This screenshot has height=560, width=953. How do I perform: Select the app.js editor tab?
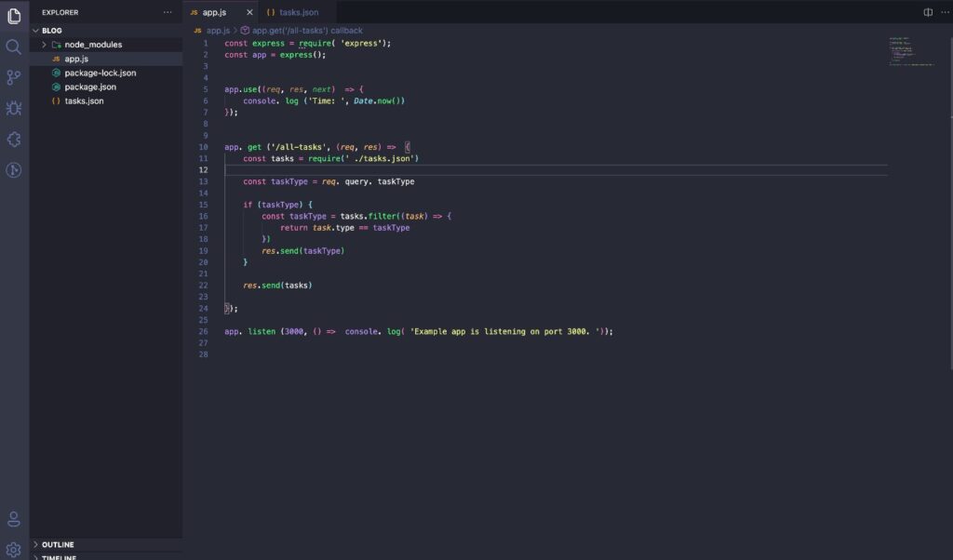point(214,12)
